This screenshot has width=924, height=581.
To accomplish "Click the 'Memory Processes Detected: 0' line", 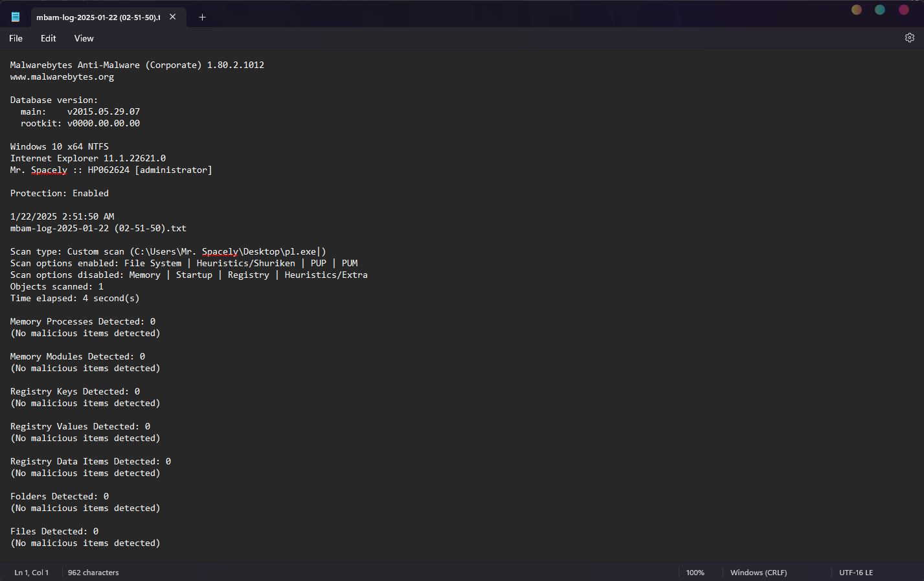I will coord(83,321).
